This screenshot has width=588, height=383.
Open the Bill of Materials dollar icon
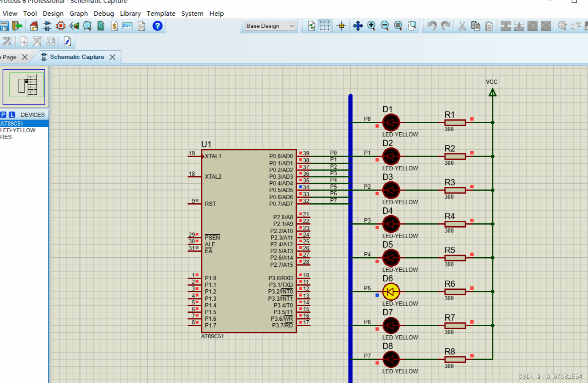114,26
